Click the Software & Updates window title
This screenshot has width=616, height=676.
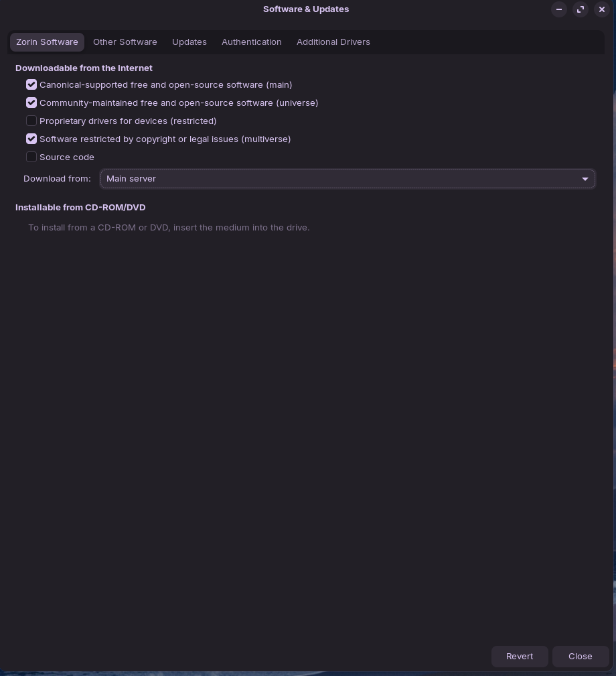click(x=306, y=9)
